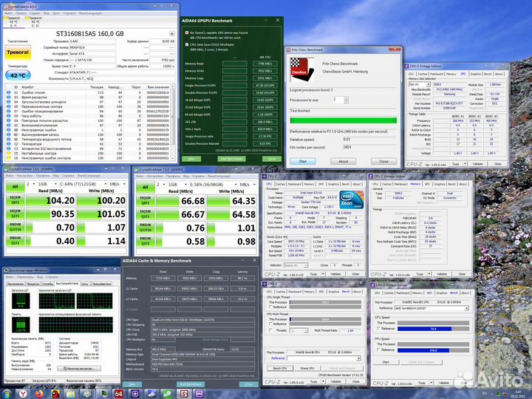Click the SMART attribute list scrollbar in CrystalDiskInfo
The width and height of the screenshot is (532, 399).
tap(174, 123)
